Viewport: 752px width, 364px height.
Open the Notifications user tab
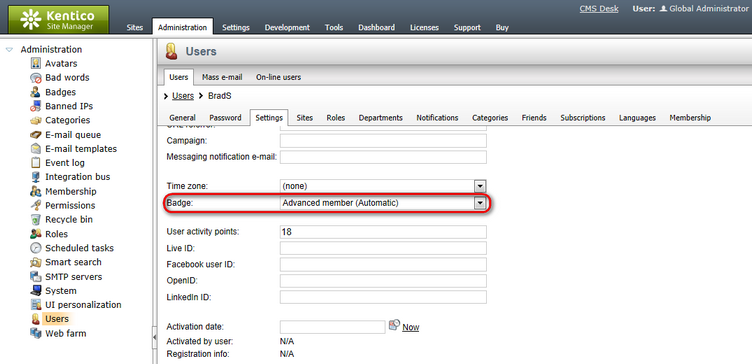(437, 117)
